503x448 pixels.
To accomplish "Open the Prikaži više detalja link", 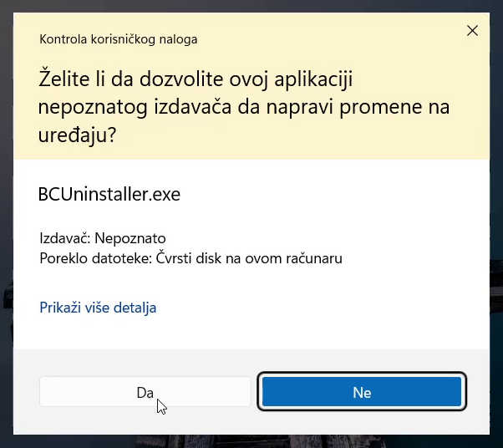I will (98, 308).
